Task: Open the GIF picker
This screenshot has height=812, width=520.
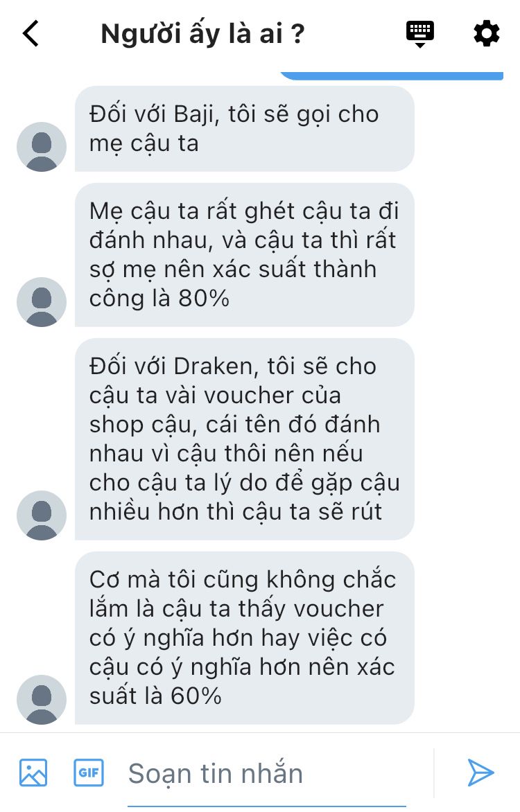Action: [89, 773]
